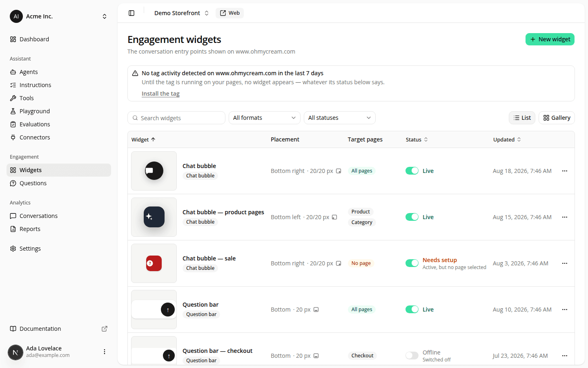Image resolution: width=588 pixels, height=368 pixels.
Task: Open Settings in the sidebar
Action: click(x=59, y=249)
